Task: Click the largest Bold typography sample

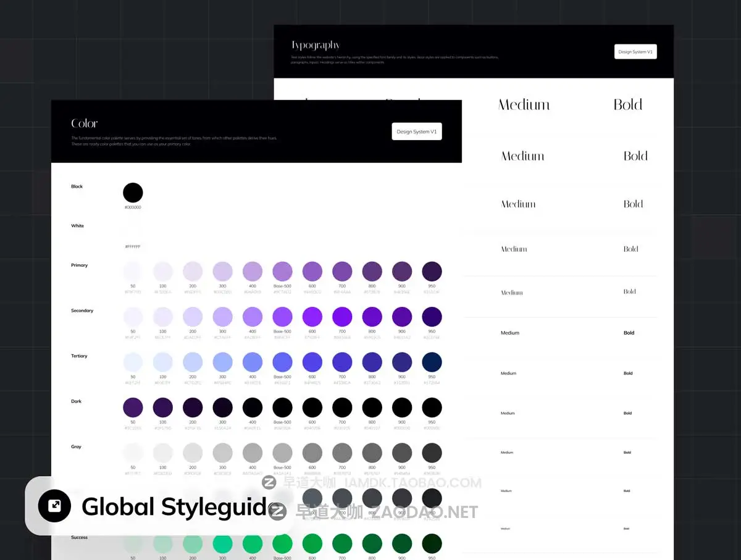Action: pyautogui.click(x=628, y=105)
